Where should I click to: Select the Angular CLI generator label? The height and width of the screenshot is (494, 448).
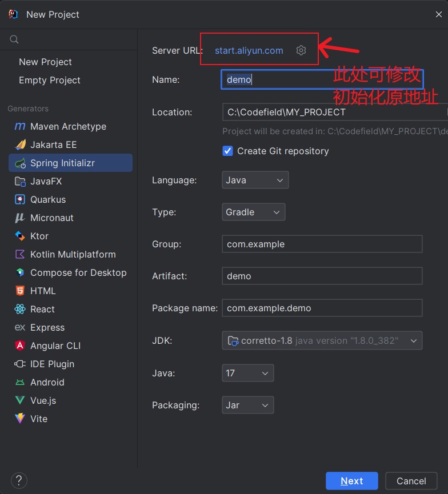pos(55,346)
